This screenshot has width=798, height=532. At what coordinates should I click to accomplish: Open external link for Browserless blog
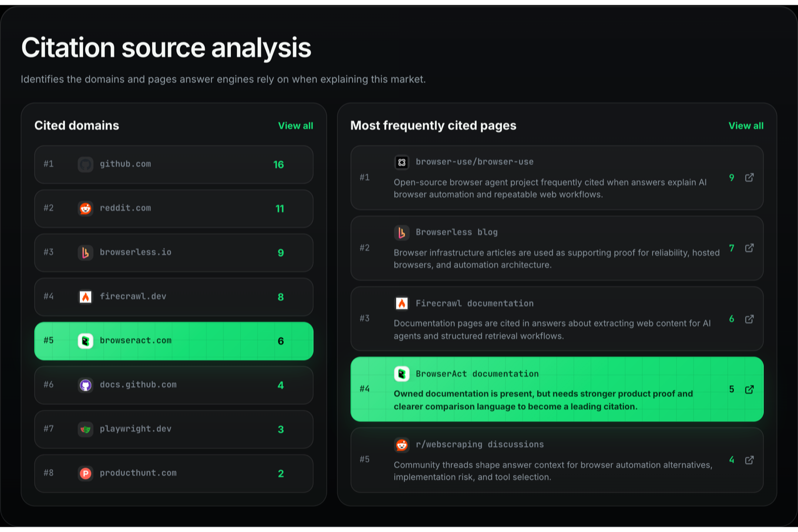click(750, 248)
